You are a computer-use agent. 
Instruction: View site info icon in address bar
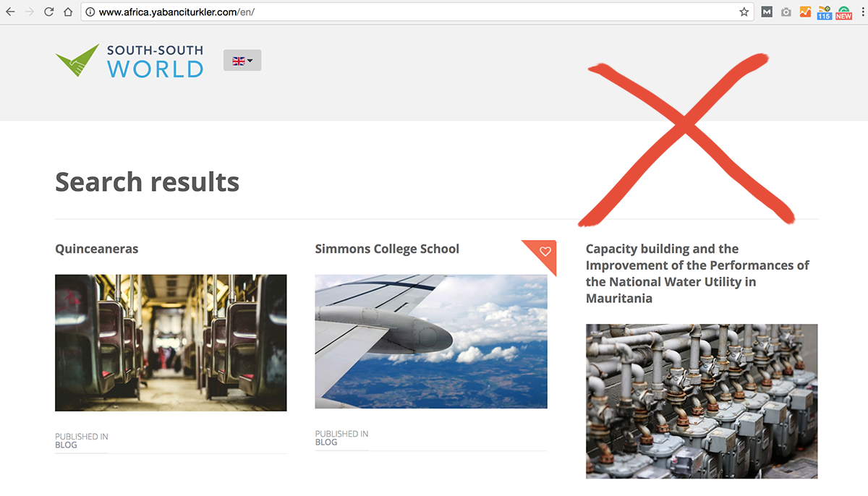click(90, 12)
